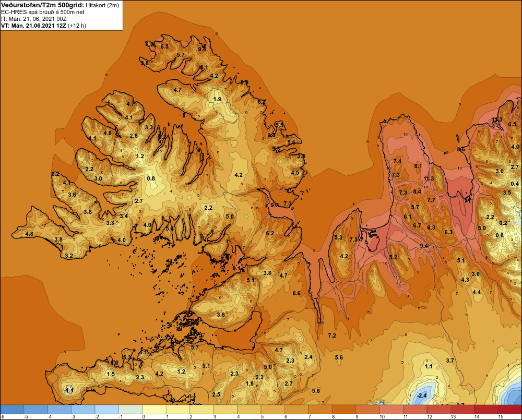Click the legend scale number '7'

310,417
